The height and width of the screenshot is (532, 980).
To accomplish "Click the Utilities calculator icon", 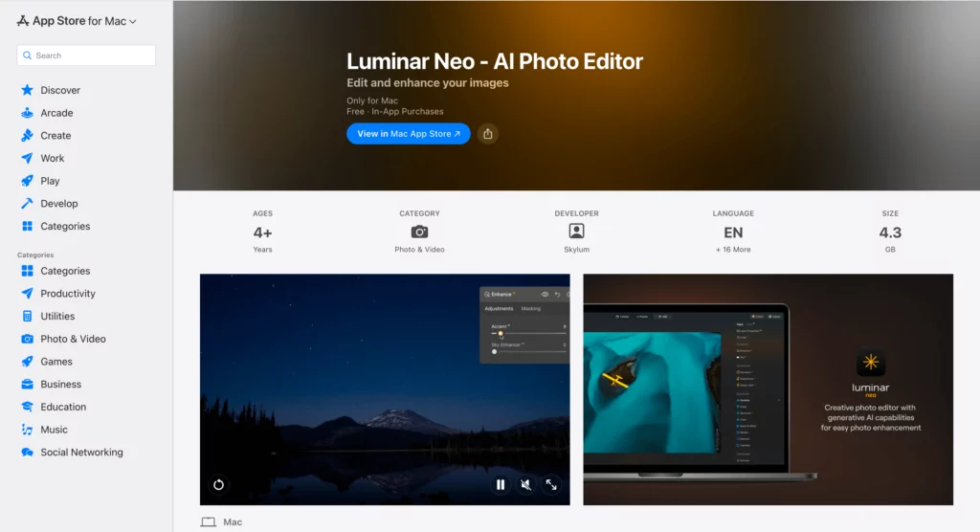I will [x=27, y=316].
